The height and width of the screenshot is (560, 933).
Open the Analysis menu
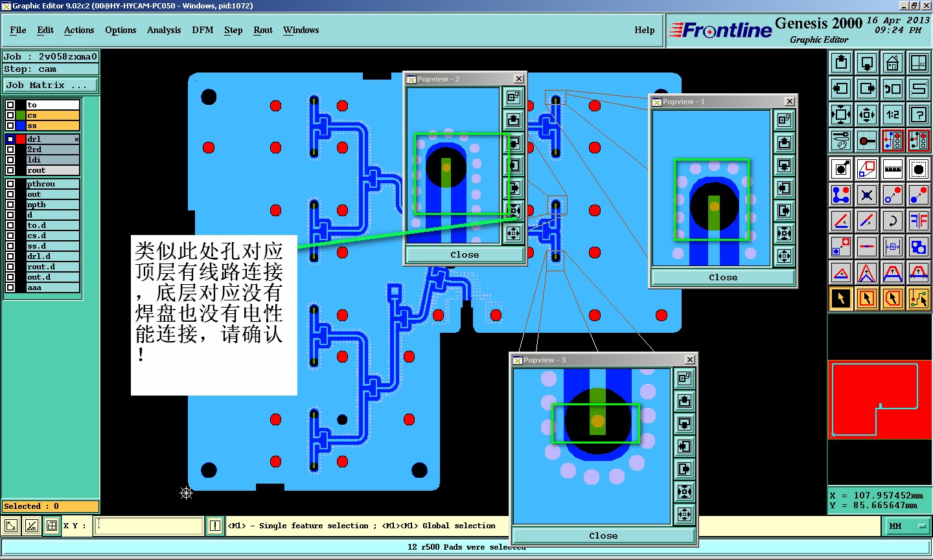click(x=164, y=30)
